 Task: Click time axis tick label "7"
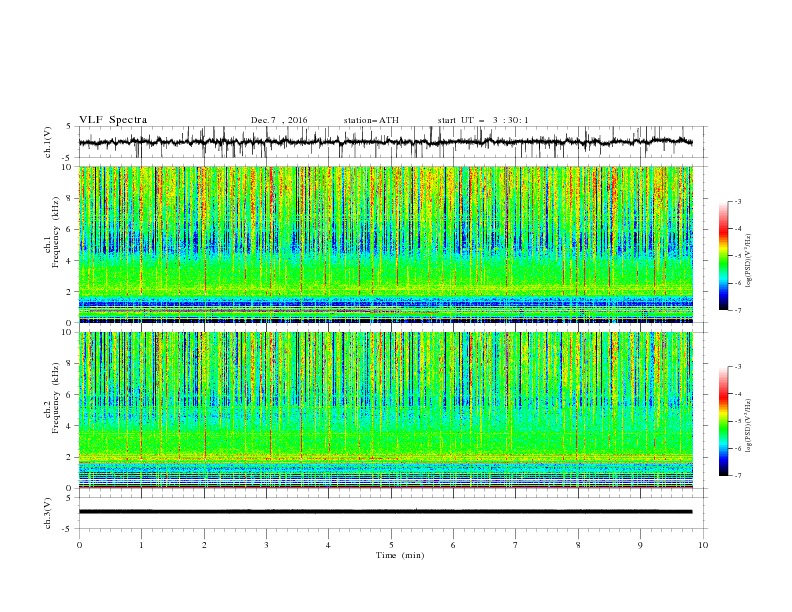point(516,545)
